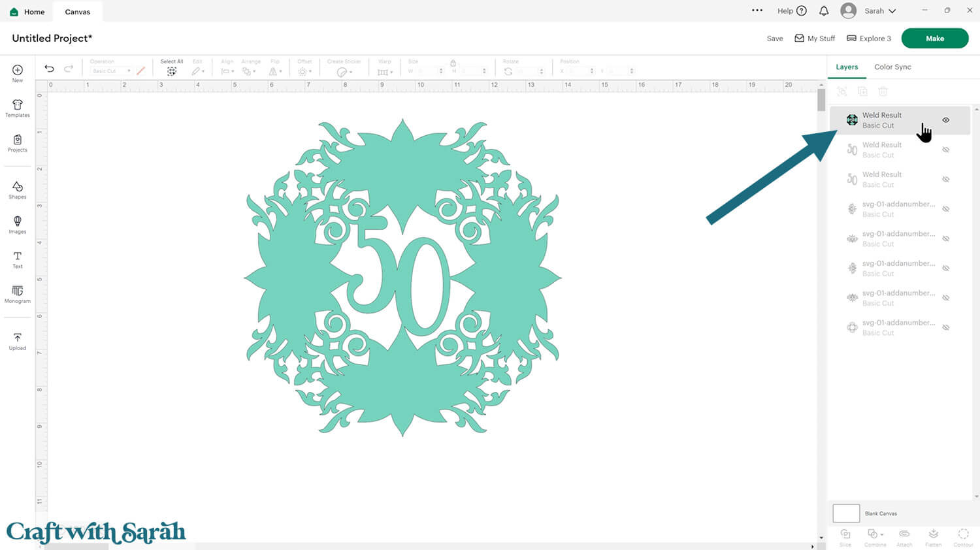Click the Slice tool

pos(845,537)
